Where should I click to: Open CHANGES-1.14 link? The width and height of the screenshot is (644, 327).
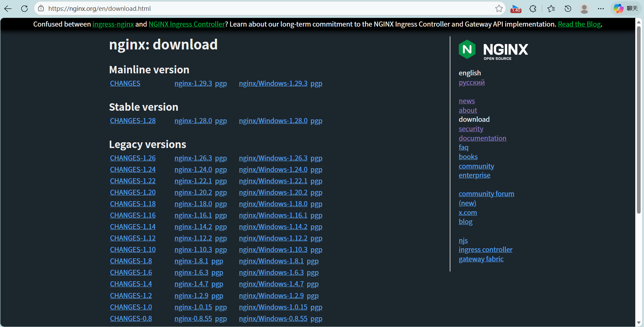(133, 227)
